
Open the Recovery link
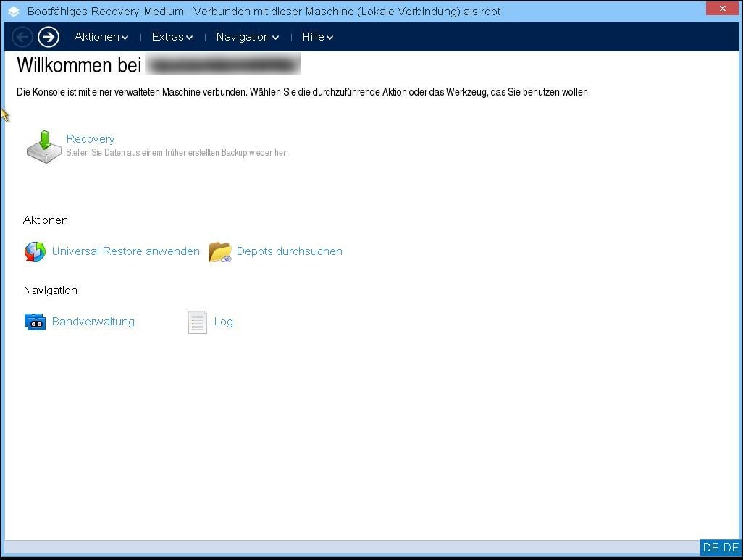point(90,138)
